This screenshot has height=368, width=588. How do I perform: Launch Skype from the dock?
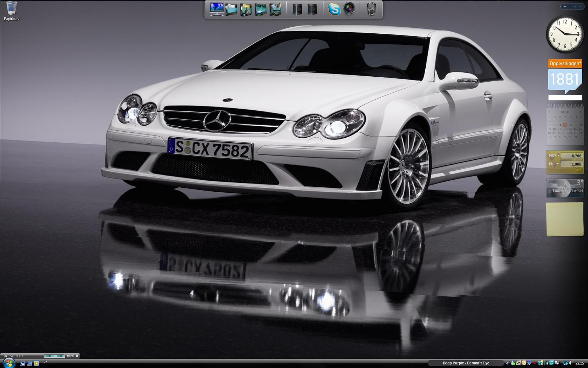[x=334, y=9]
